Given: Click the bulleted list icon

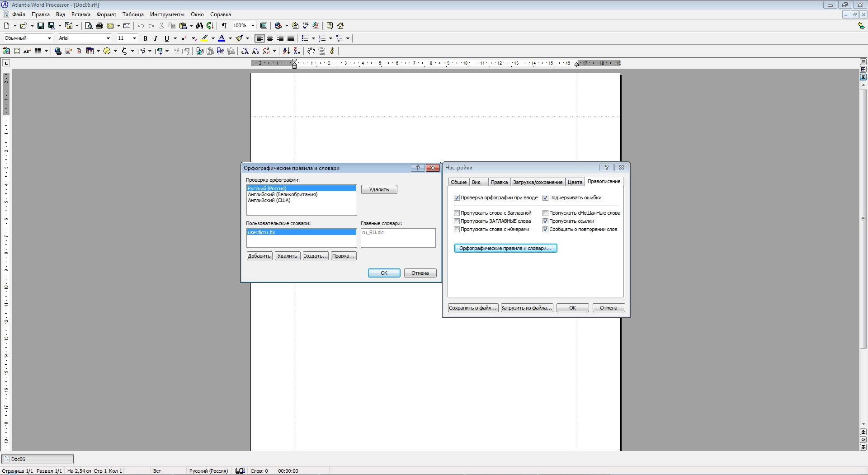Looking at the screenshot, I should coord(305,38).
